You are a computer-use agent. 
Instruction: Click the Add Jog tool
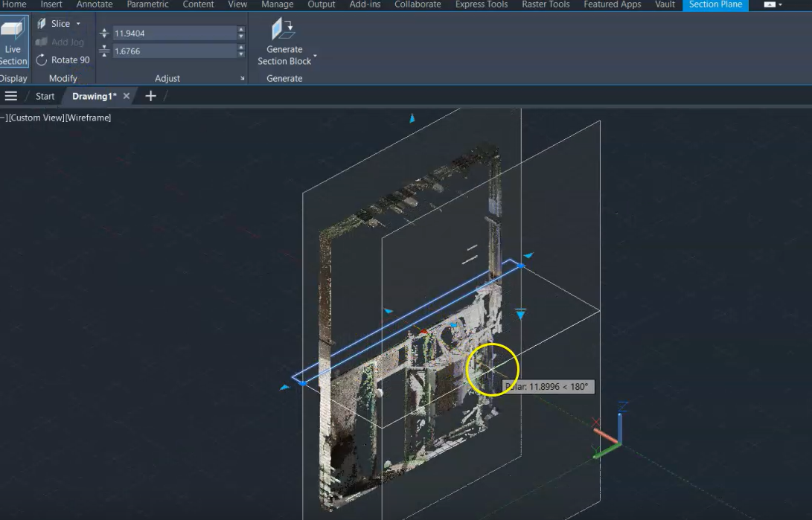point(61,42)
